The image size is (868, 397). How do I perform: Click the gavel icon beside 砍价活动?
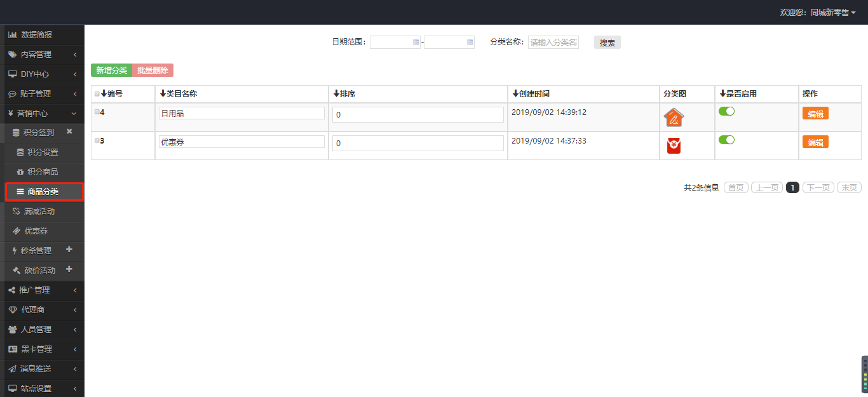pyautogui.click(x=17, y=271)
